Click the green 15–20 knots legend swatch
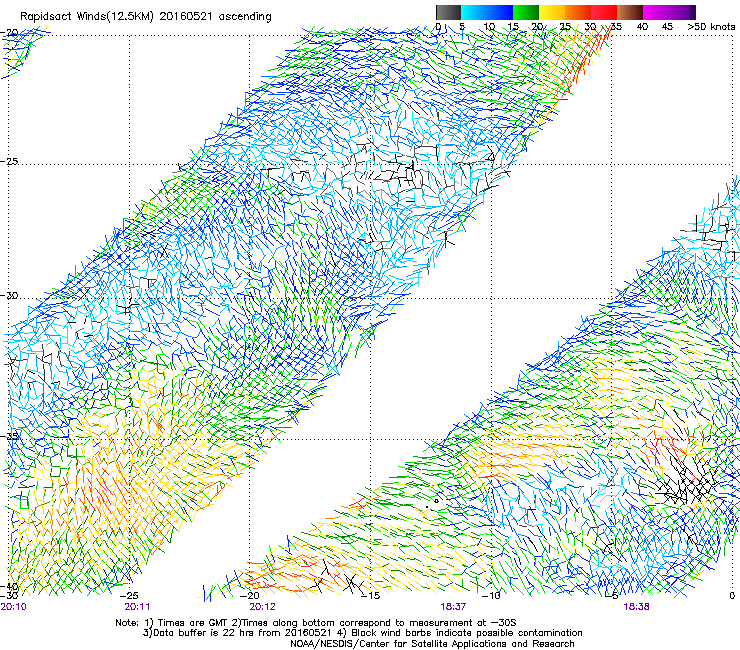The image size is (740, 650). tap(526, 12)
